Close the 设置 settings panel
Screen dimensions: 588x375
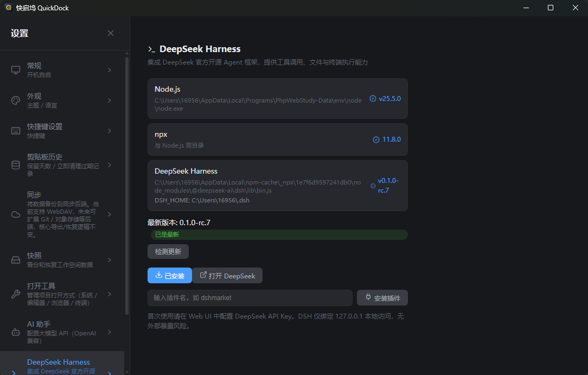[x=111, y=33]
